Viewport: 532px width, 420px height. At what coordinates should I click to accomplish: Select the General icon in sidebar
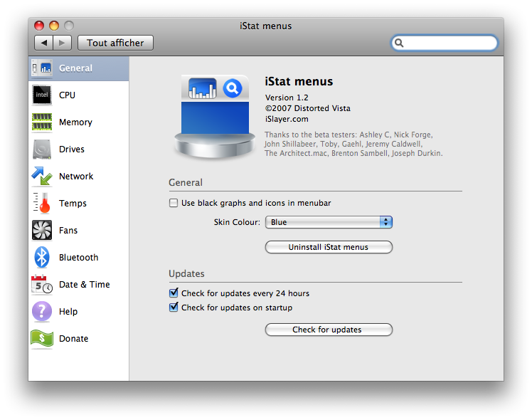pyautogui.click(x=42, y=68)
